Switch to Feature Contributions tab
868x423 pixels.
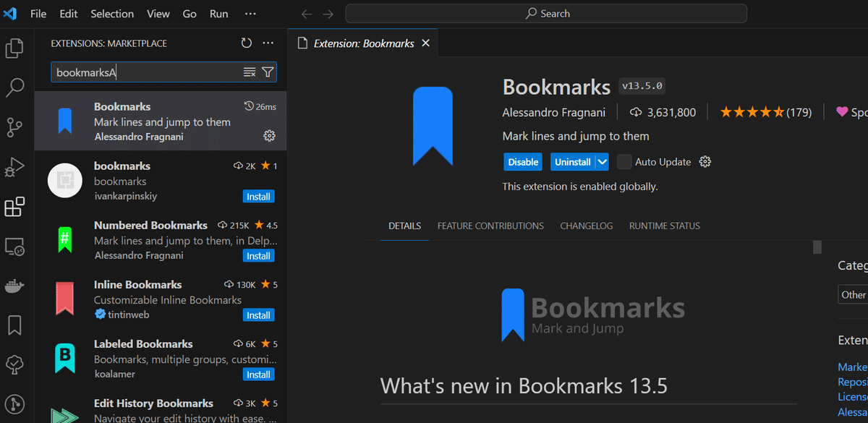click(x=490, y=226)
